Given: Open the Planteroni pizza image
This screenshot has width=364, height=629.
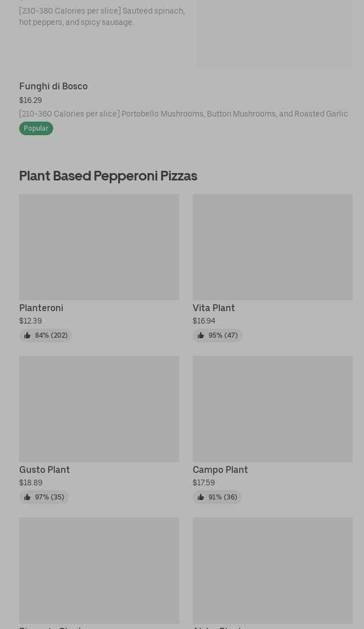Looking at the screenshot, I should [x=99, y=247].
